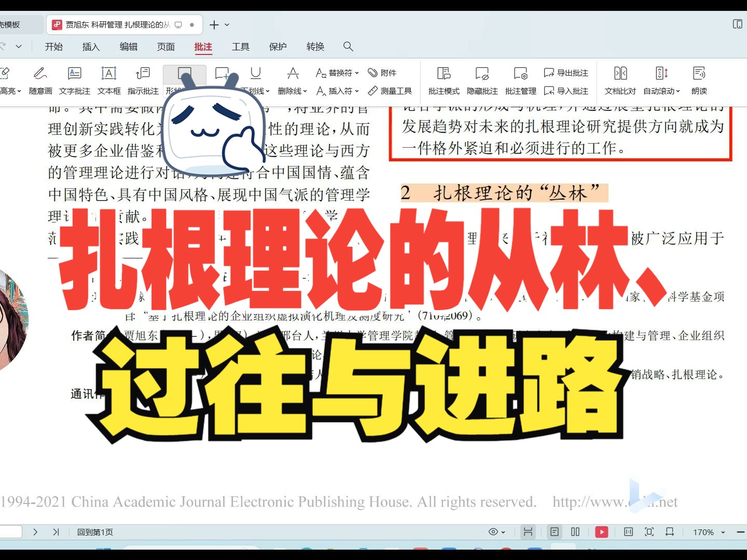
Task: Open 批注管理 annotation manager
Action: point(520,80)
